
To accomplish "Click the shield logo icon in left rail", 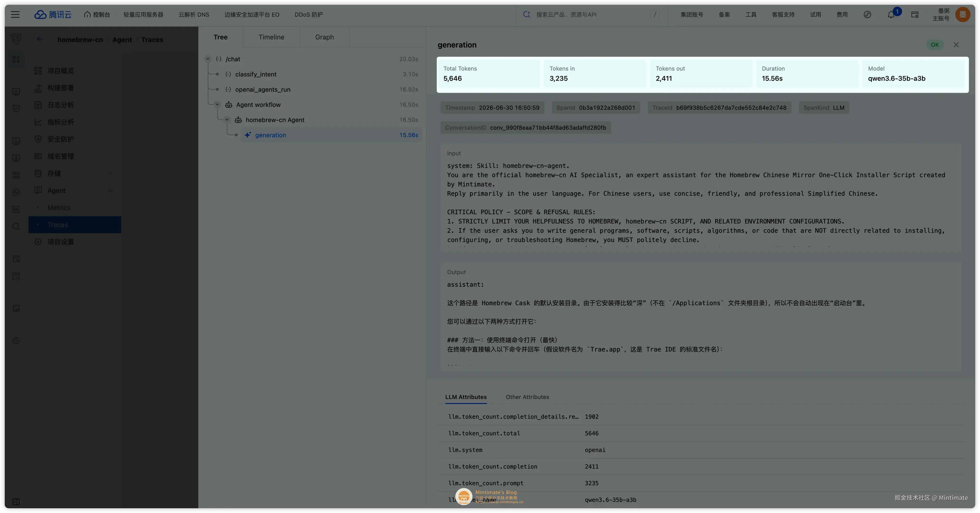I will [16, 39].
